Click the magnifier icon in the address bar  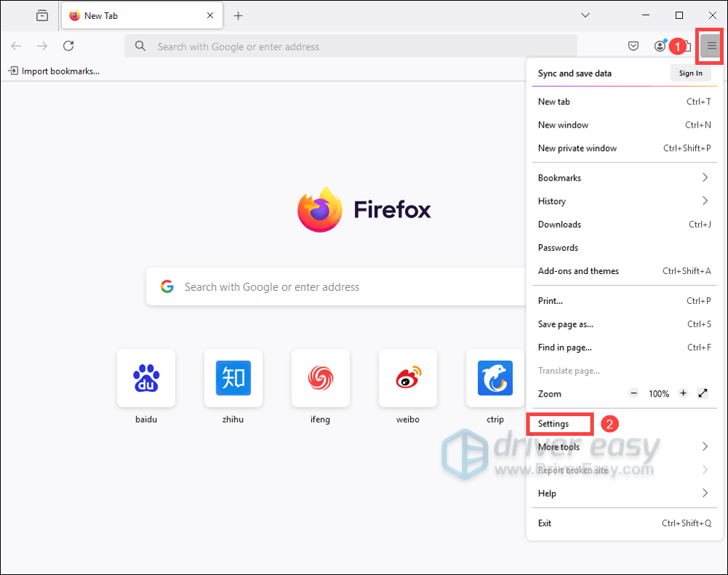pyautogui.click(x=140, y=46)
